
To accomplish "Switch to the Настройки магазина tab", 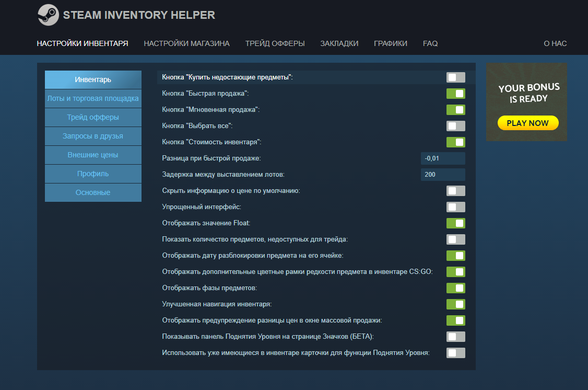I will click(187, 43).
